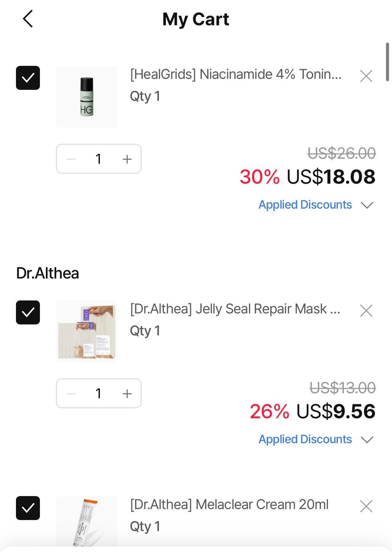Open the Melaclear Cream product image
The width and height of the screenshot is (392, 552).
point(87,521)
